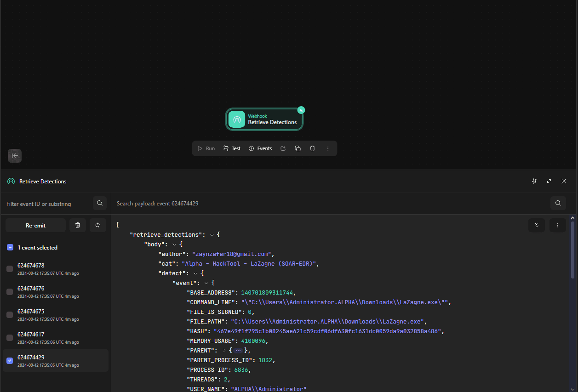Open the toolbar three-dot menu

(x=328, y=148)
